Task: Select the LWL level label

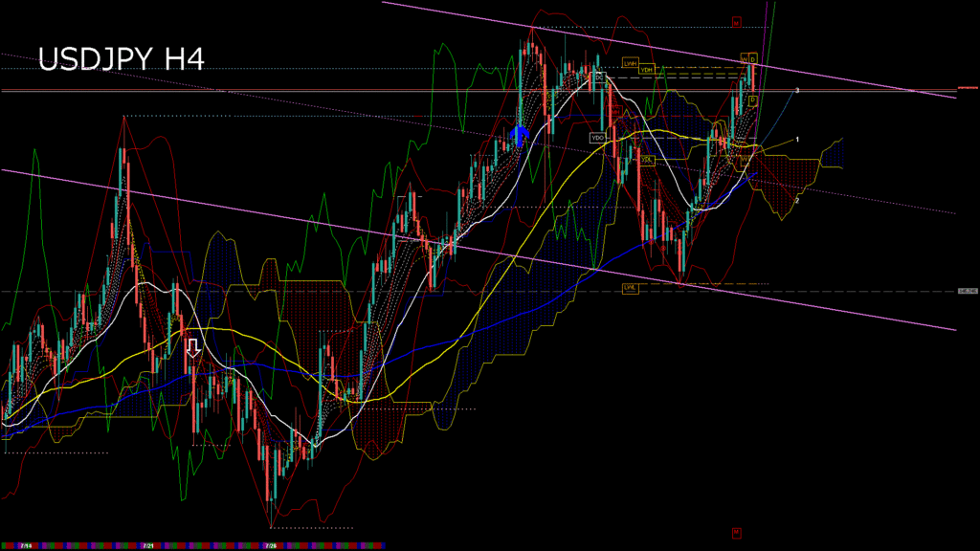Action: pos(631,287)
